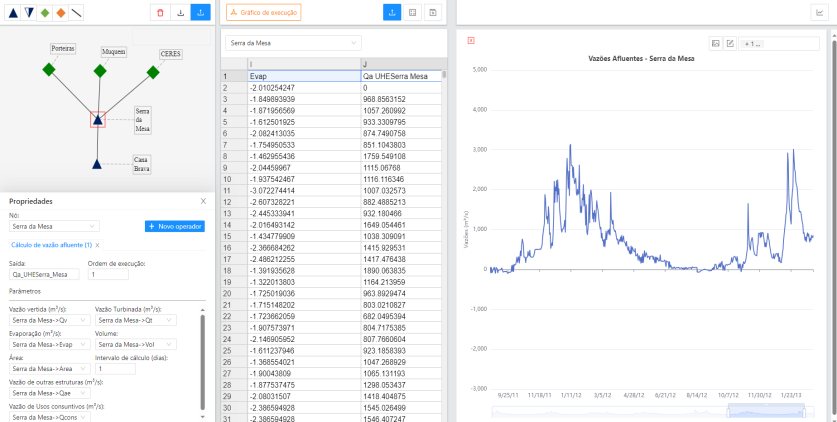
Task: Select the Cana Brava triangle node
Action: pos(97,164)
